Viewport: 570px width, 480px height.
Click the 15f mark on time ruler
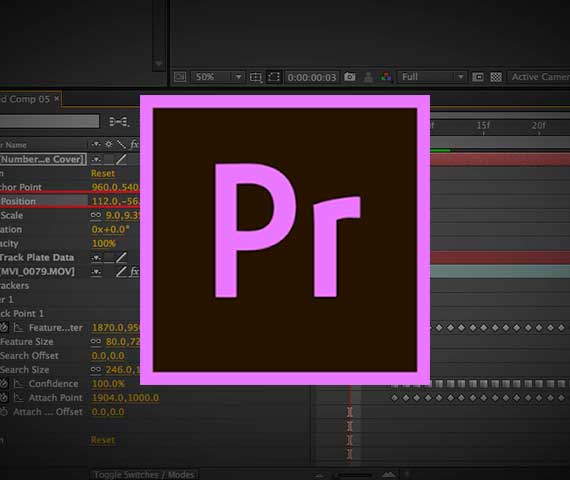click(x=483, y=126)
